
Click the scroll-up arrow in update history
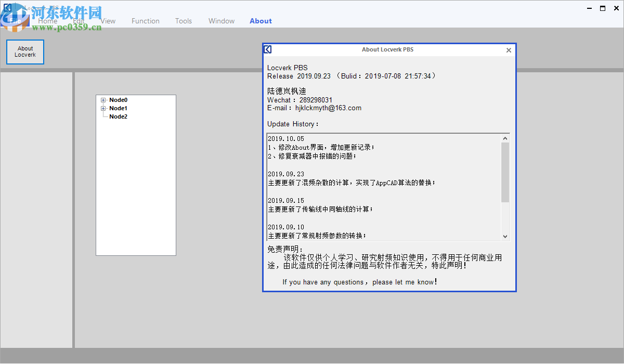[x=505, y=138]
